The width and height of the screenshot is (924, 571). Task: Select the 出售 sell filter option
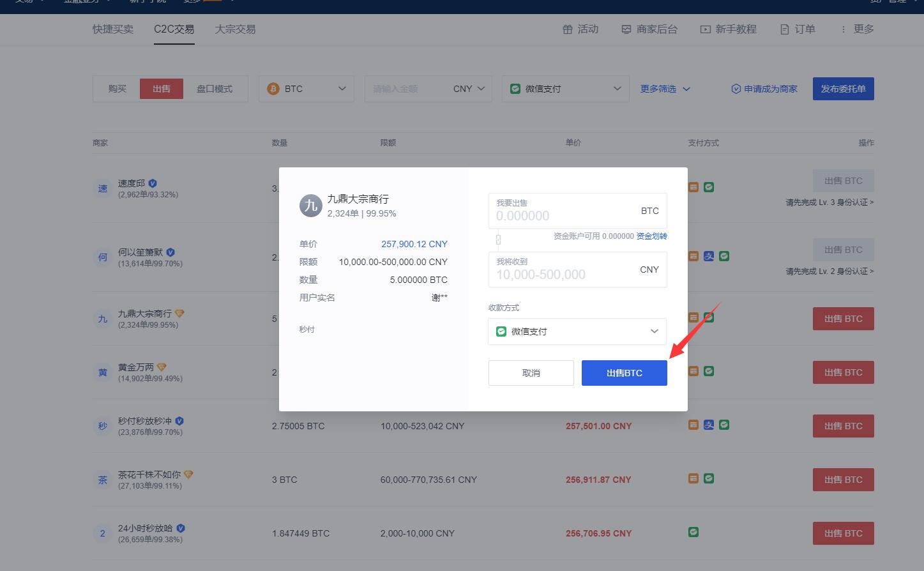(x=161, y=89)
